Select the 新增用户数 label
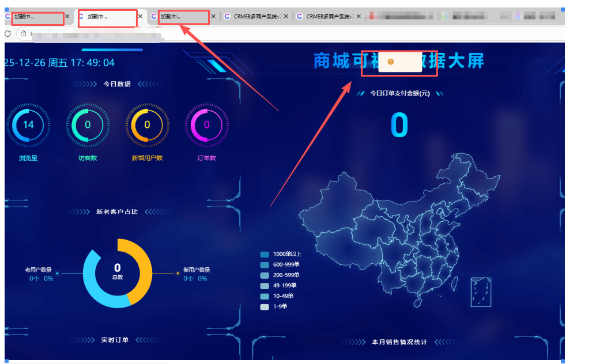 [147, 158]
